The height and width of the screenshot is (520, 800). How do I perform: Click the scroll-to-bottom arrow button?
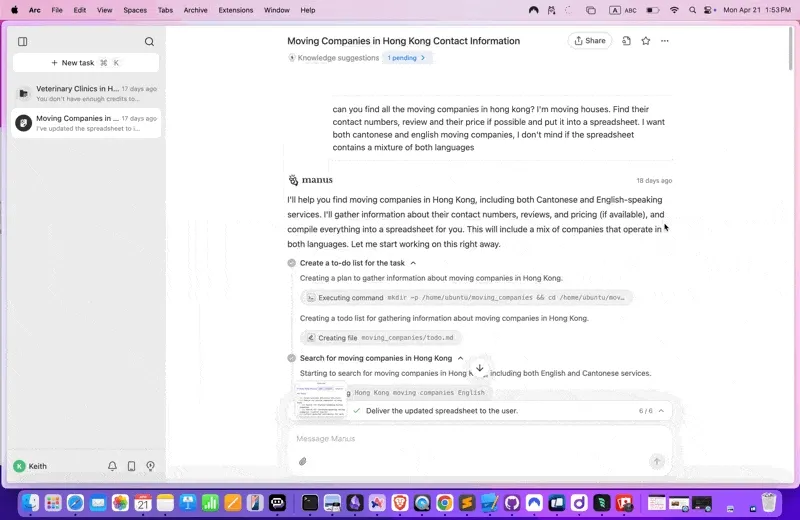(x=480, y=369)
